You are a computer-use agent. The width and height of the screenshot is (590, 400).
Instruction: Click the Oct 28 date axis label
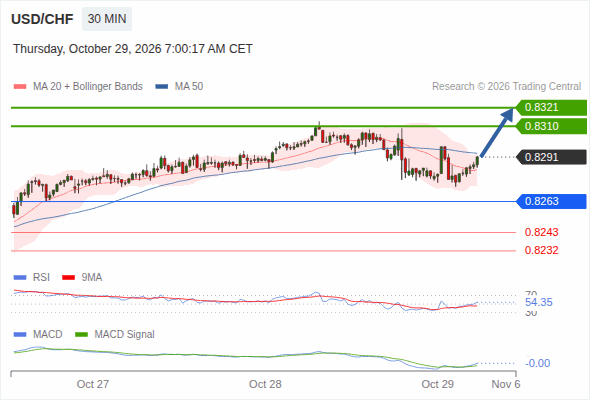265,384
